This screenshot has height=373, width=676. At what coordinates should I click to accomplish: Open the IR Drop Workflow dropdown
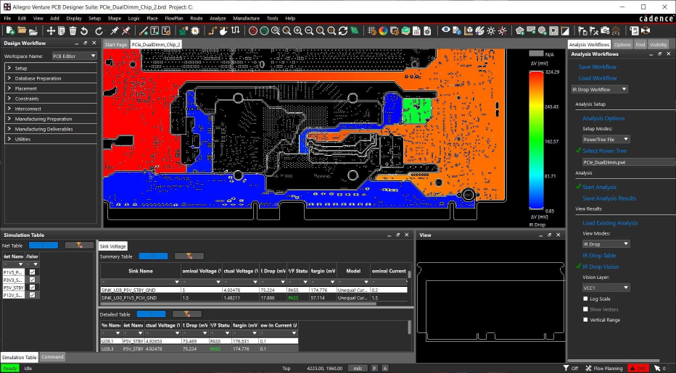coord(599,89)
